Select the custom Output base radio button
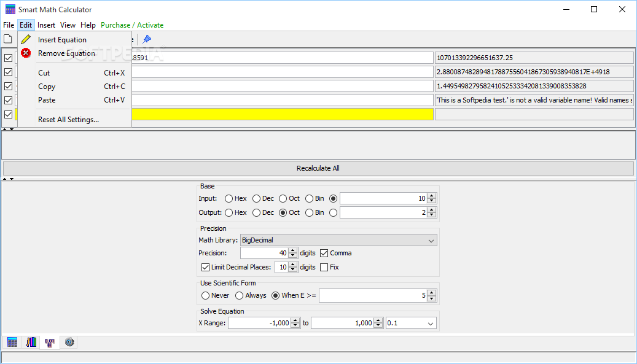The height and width of the screenshot is (364, 637). tap(333, 212)
